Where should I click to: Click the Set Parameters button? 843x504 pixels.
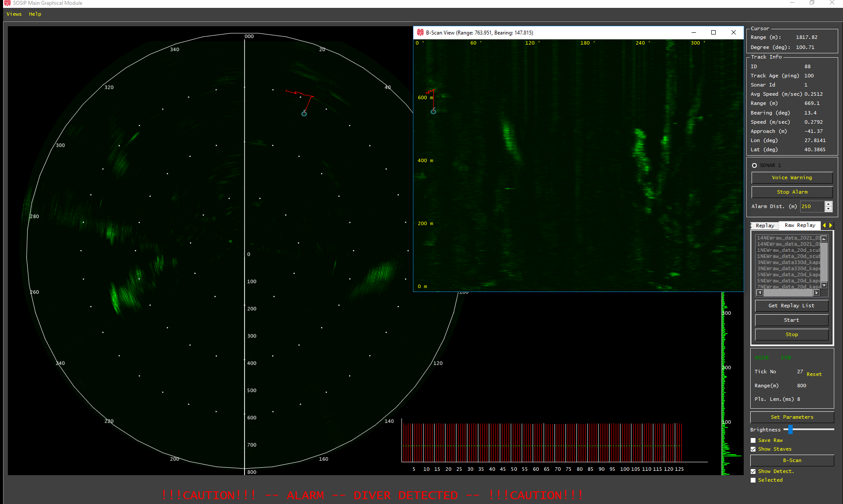tap(792, 417)
